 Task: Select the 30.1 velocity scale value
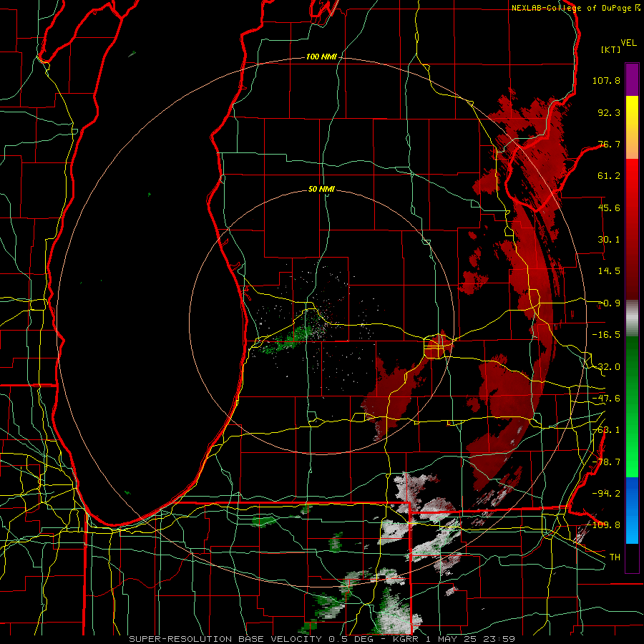pyautogui.click(x=609, y=240)
